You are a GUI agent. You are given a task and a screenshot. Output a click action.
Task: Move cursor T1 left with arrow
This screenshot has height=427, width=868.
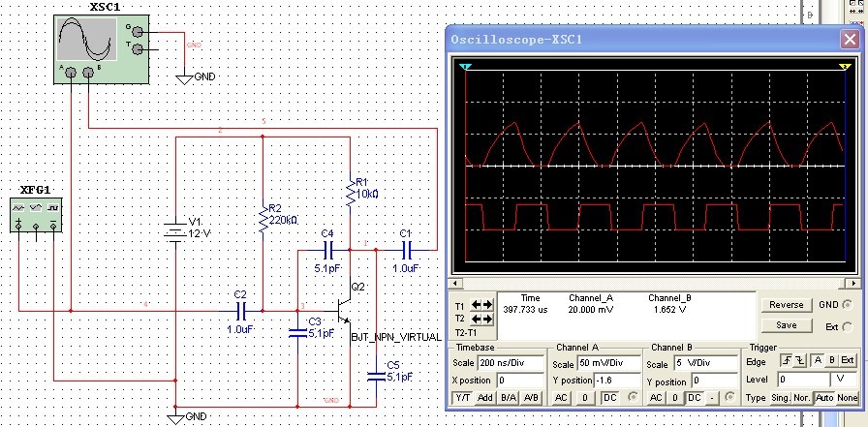point(477,305)
